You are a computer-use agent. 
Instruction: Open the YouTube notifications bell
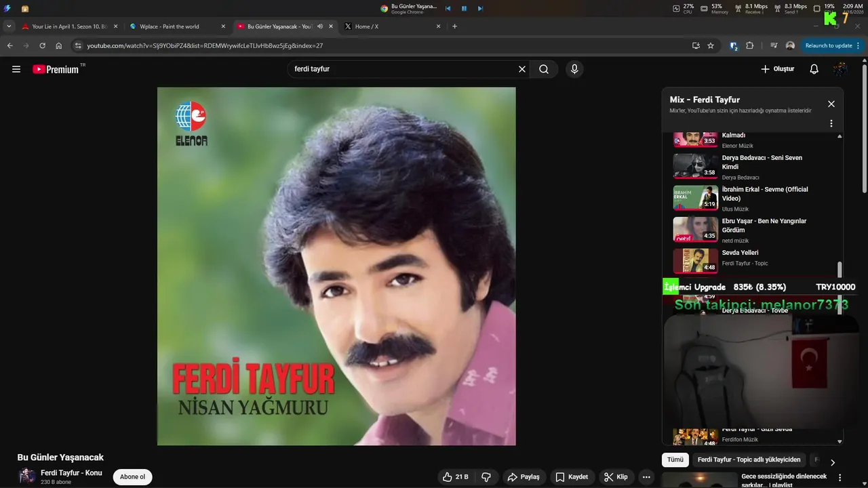tap(814, 69)
